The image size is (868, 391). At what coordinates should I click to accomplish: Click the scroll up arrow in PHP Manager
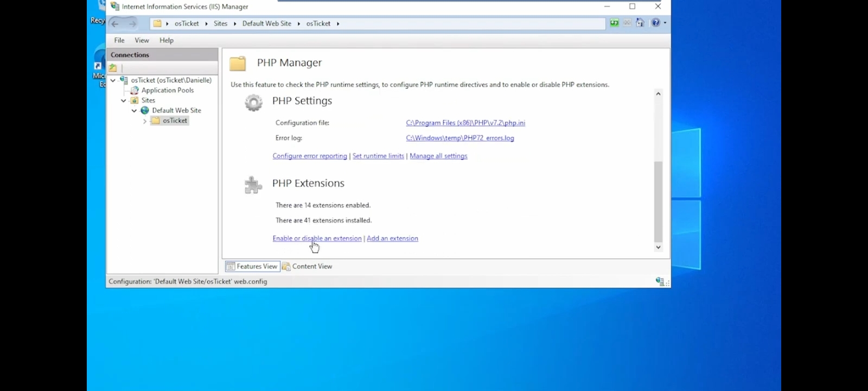pyautogui.click(x=658, y=94)
